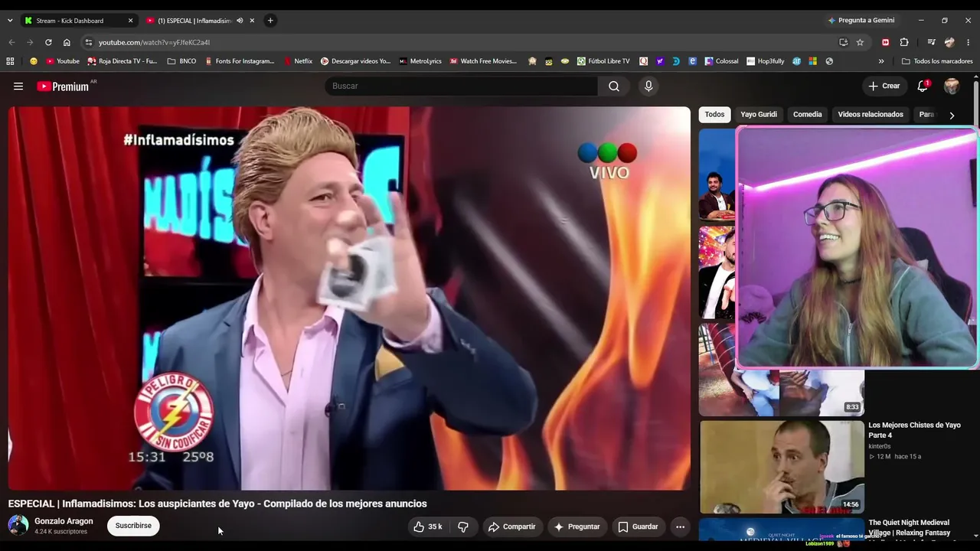980x551 pixels.
Task: Open the tab search dropdown arrow
Action: click(x=10, y=21)
